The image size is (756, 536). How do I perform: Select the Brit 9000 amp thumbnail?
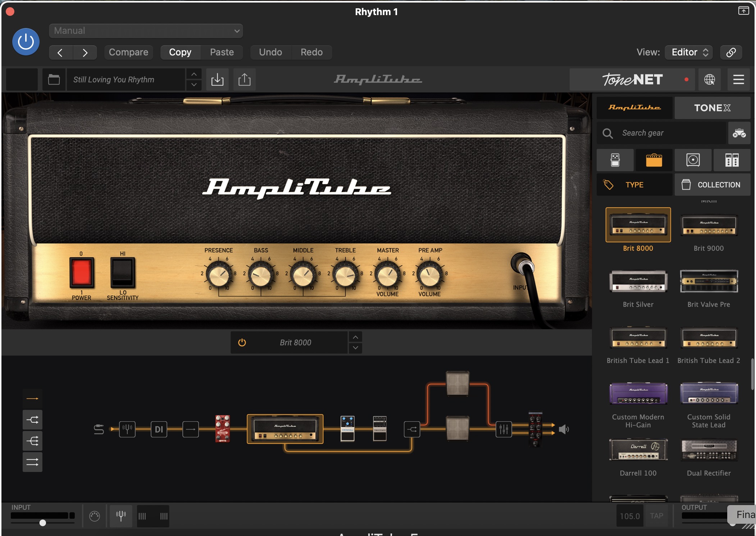click(709, 226)
